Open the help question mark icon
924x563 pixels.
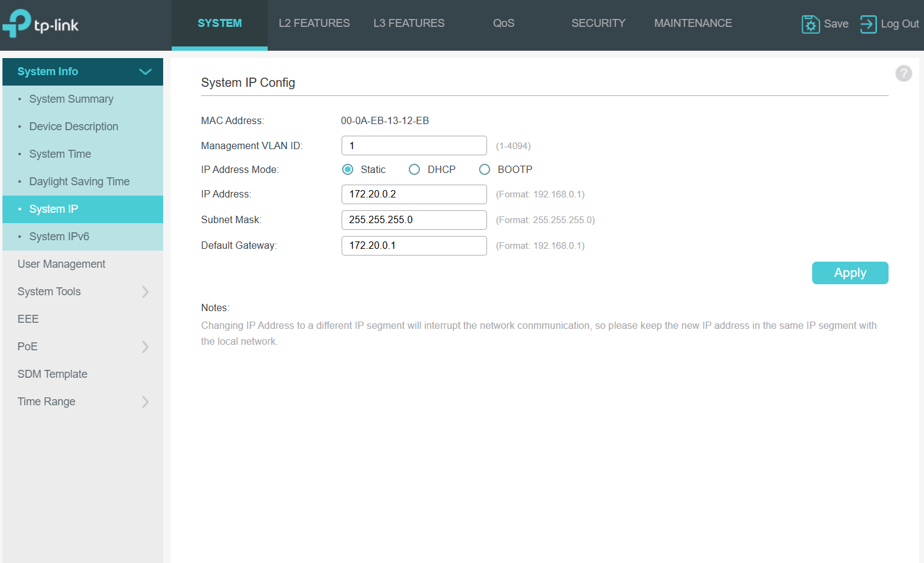click(x=903, y=73)
